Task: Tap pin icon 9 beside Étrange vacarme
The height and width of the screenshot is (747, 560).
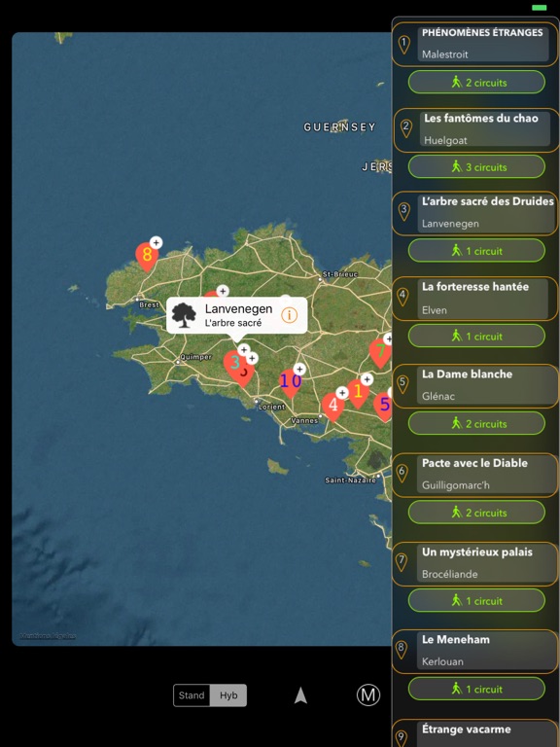Action: [x=401, y=738]
